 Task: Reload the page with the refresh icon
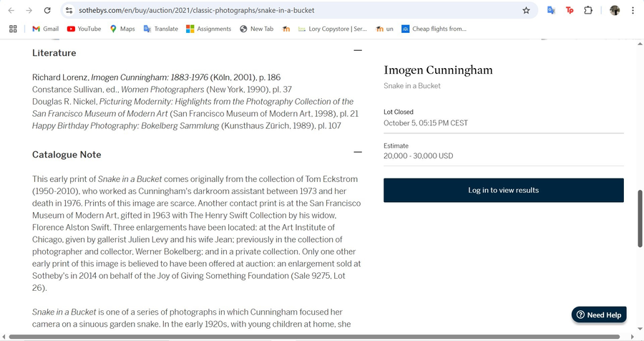click(47, 11)
